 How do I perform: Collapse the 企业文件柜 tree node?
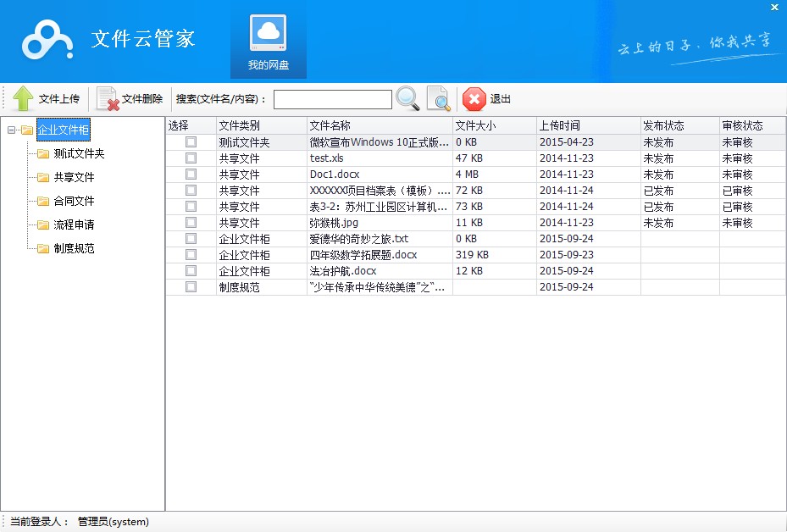[x=11, y=130]
